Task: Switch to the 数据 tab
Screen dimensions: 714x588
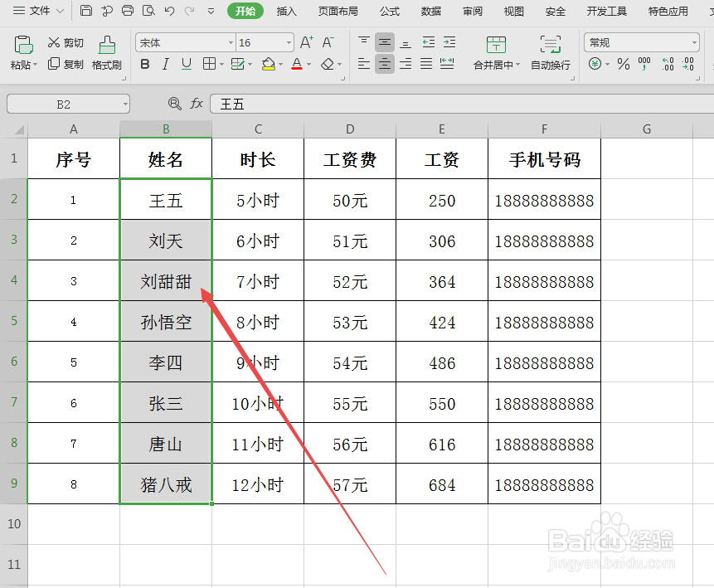Action: click(430, 11)
